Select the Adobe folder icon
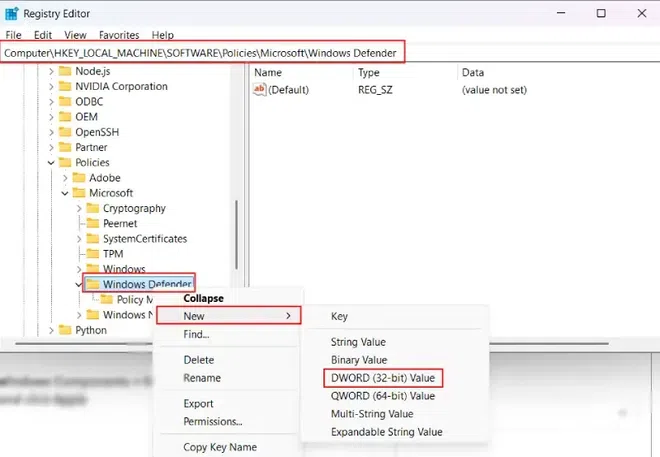Image resolution: width=660 pixels, height=457 pixels. coord(79,178)
